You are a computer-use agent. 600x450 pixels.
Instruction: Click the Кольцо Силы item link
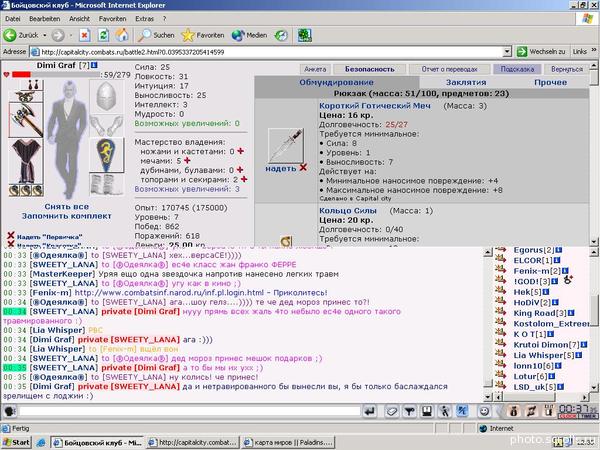pos(348,210)
